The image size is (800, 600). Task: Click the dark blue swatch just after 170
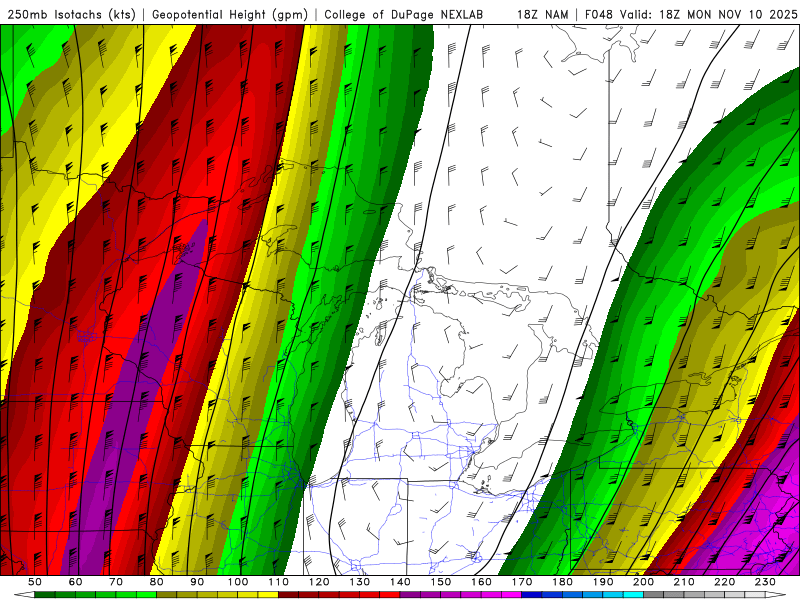[532, 594]
